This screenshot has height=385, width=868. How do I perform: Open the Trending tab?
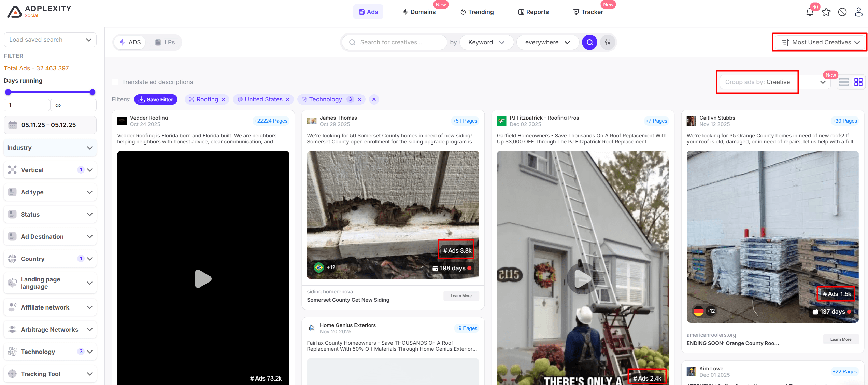[477, 12]
